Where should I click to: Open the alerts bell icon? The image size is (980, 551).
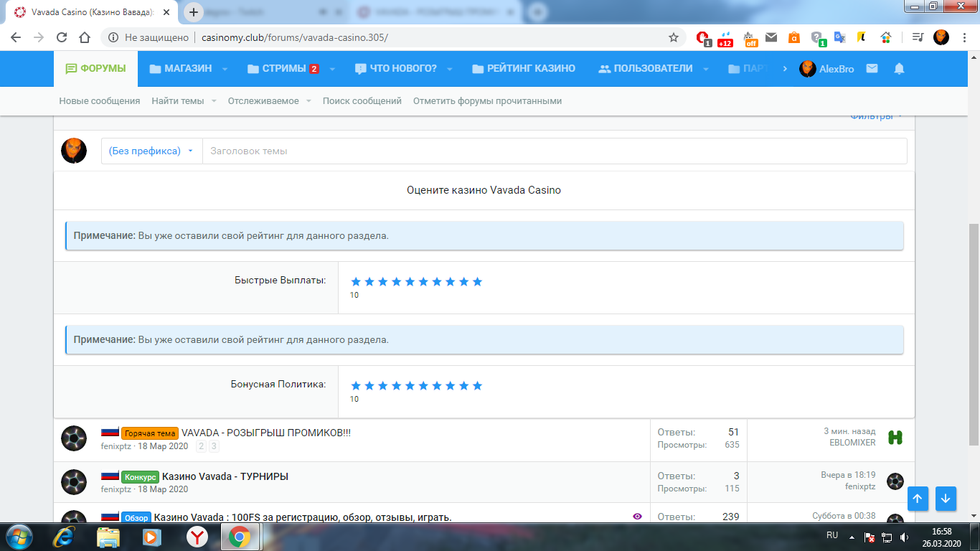point(899,69)
